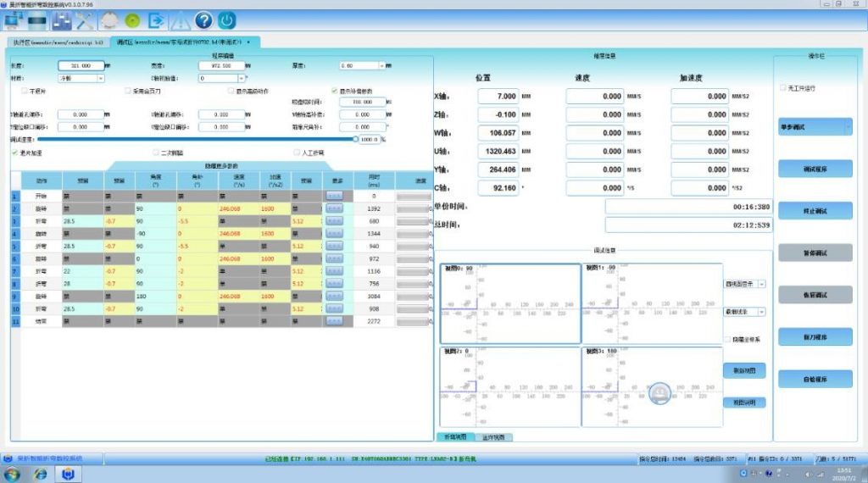Click the monitor connection icon in toolbar

(x=13, y=21)
